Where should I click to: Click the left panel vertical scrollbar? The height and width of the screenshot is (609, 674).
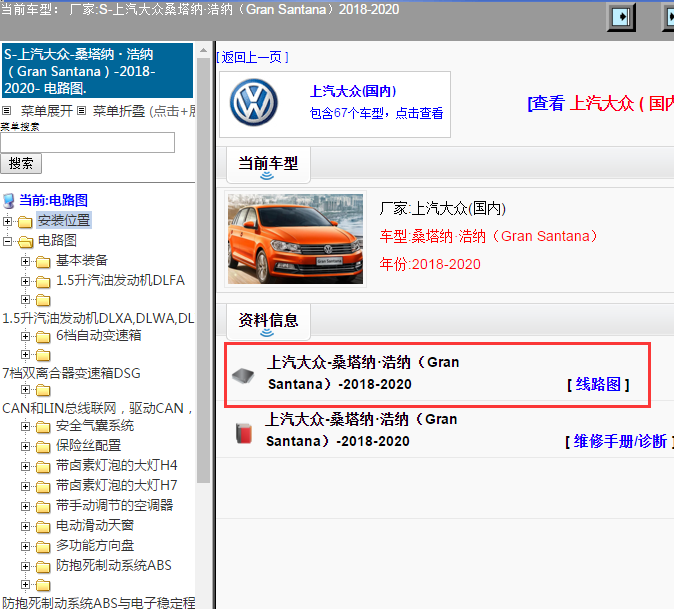(203, 271)
